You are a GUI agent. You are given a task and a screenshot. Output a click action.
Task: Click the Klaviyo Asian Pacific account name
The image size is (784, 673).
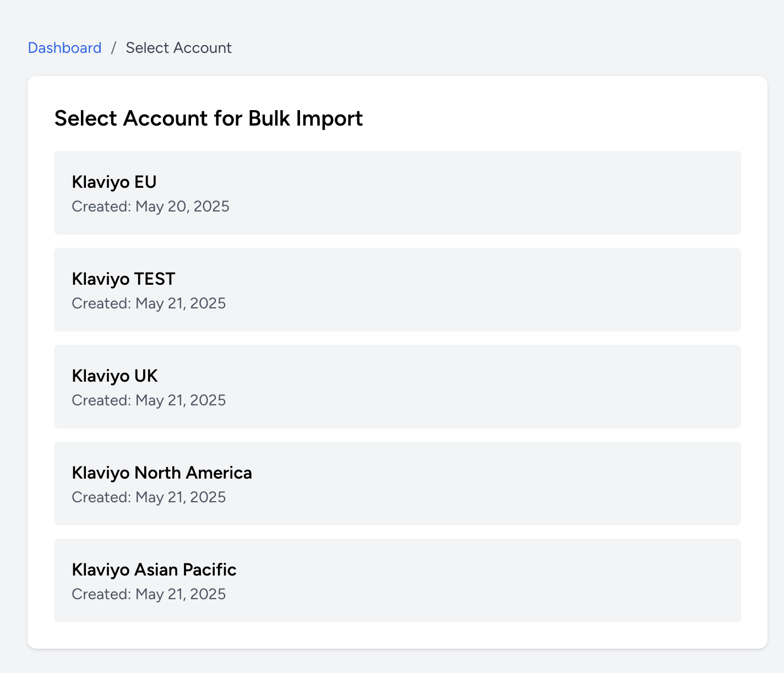tap(154, 569)
